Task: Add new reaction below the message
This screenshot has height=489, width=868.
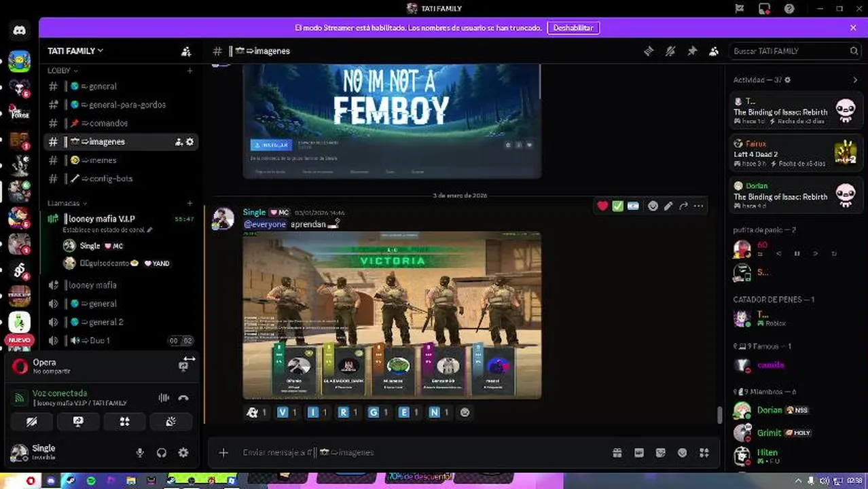Action: (x=465, y=412)
